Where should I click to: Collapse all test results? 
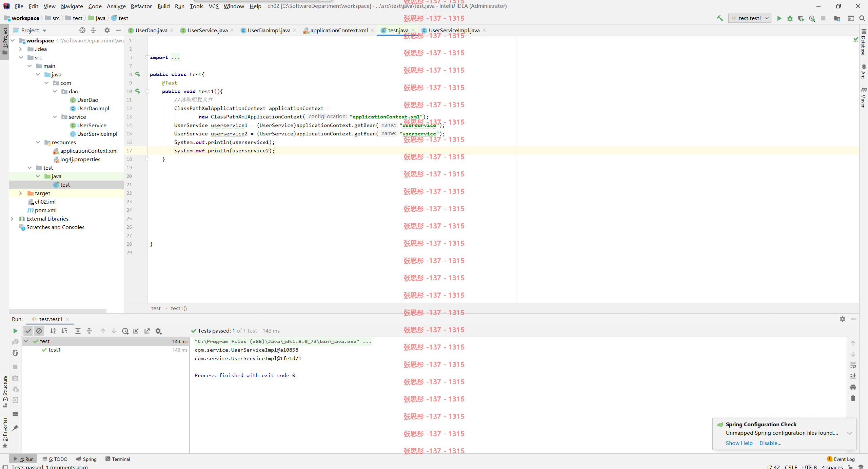click(89, 331)
